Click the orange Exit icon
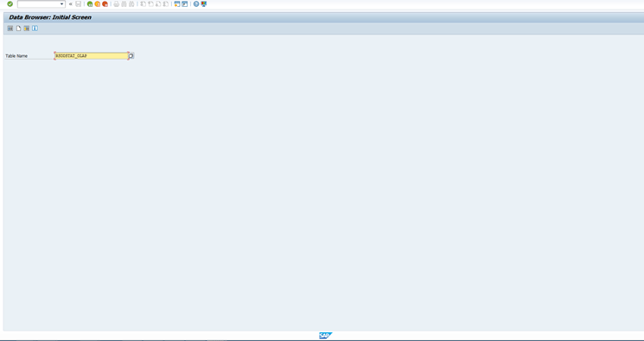Screen dimensions: 644x341 (98, 4)
